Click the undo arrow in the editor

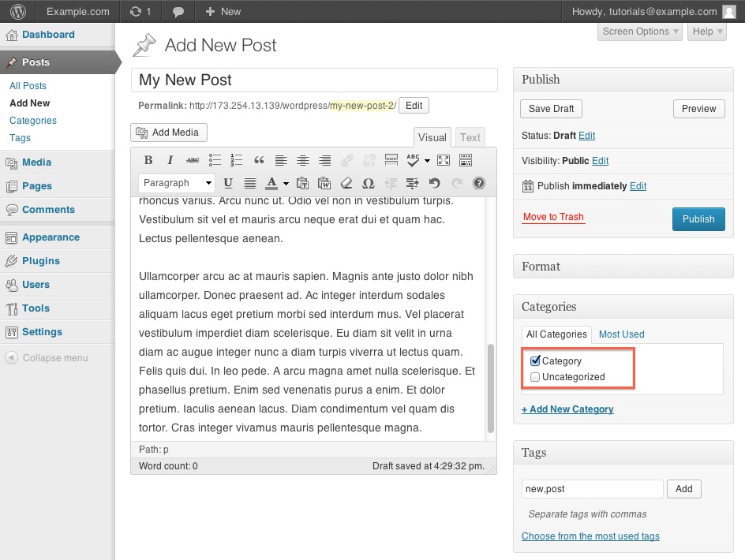(x=434, y=183)
